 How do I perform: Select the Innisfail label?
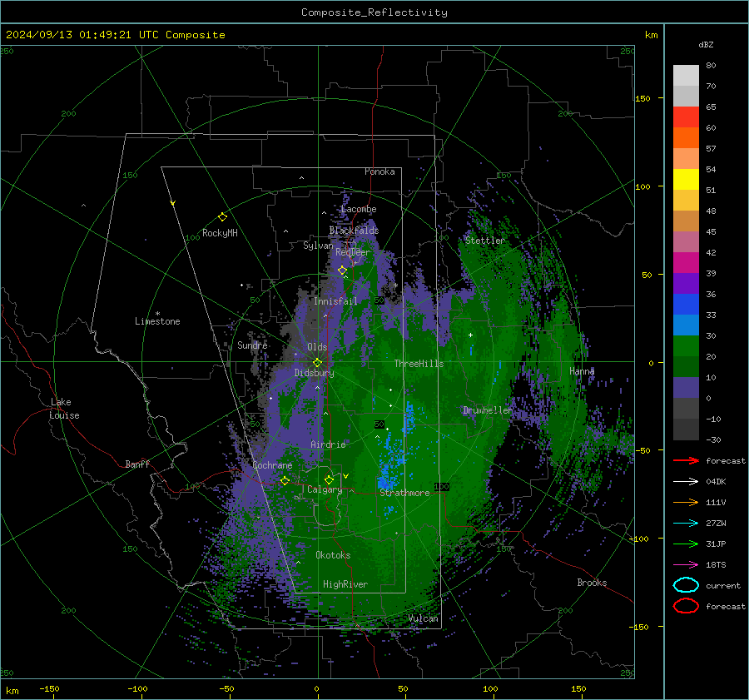pos(335,301)
